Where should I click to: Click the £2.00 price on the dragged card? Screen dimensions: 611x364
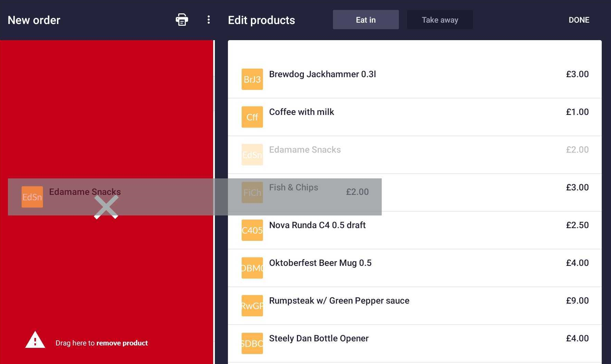pyautogui.click(x=357, y=192)
